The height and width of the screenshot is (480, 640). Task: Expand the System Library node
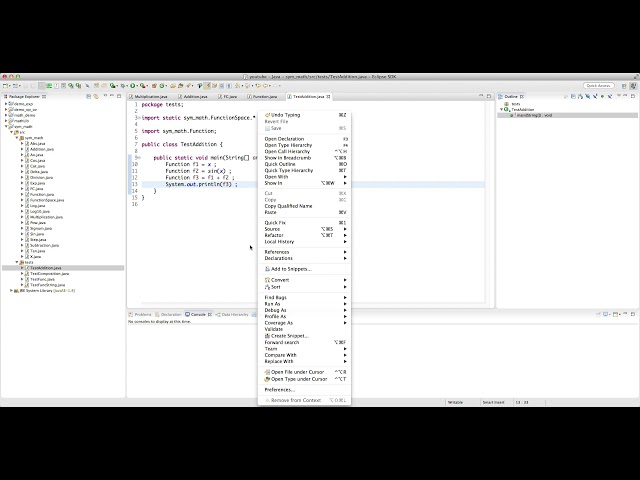(x=11, y=291)
